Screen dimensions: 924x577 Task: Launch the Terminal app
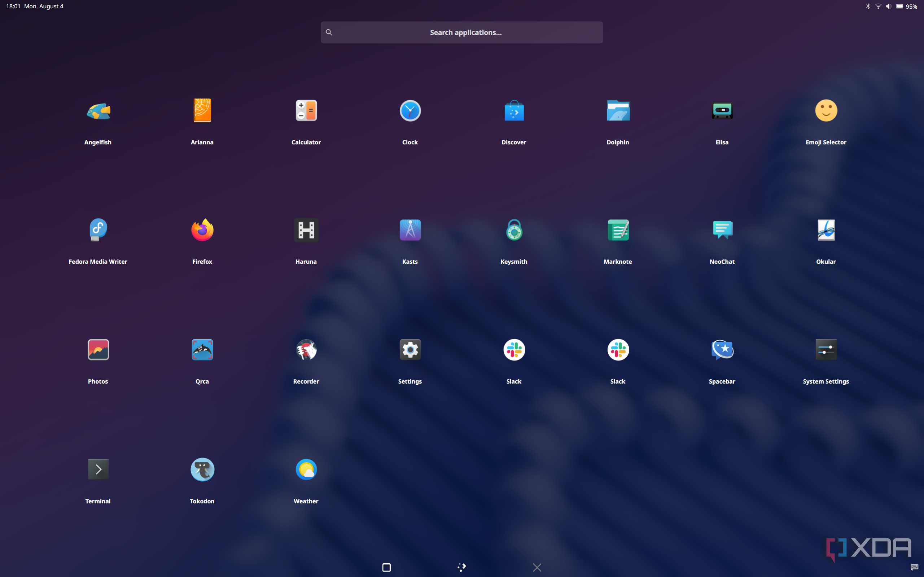click(x=98, y=469)
